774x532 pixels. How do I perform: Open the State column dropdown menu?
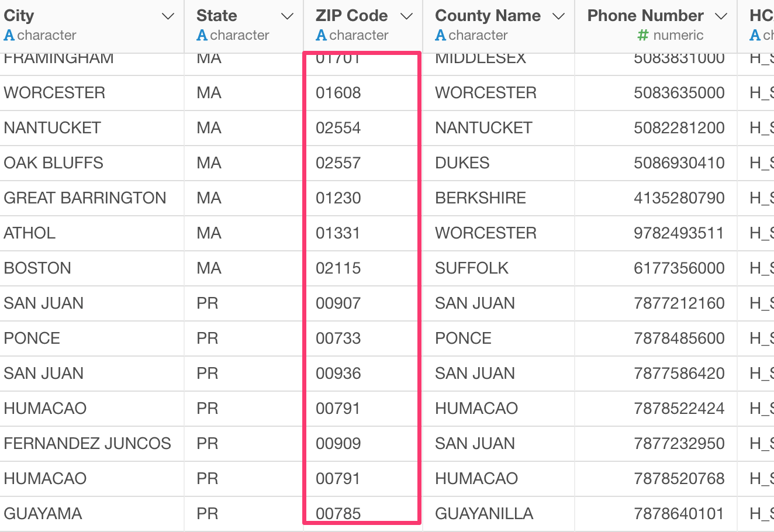pos(288,16)
